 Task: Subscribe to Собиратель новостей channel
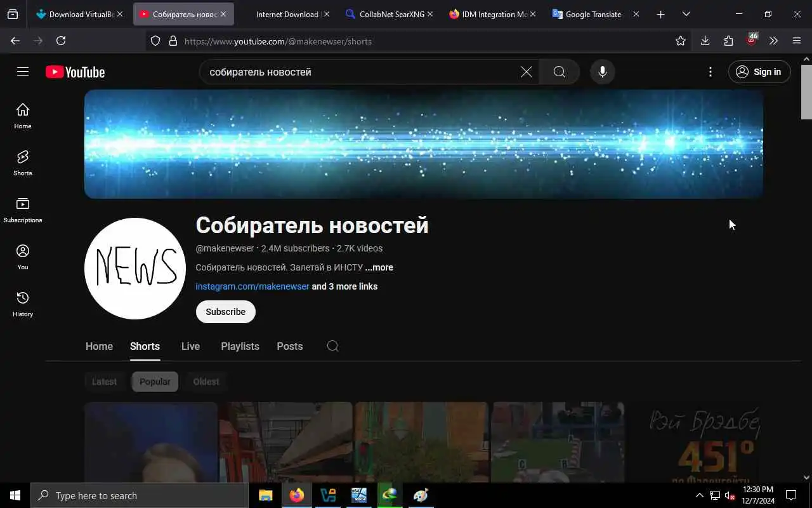point(225,312)
